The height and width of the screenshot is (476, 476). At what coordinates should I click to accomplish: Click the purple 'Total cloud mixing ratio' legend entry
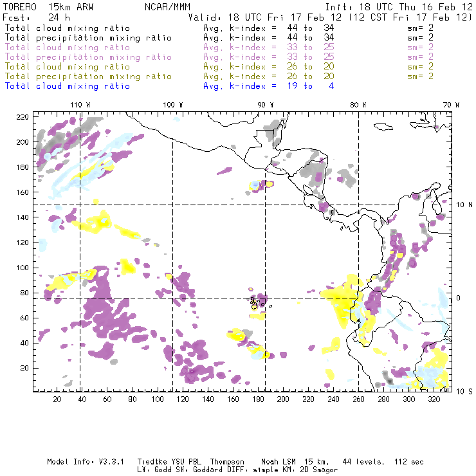click(x=68, y=48)
